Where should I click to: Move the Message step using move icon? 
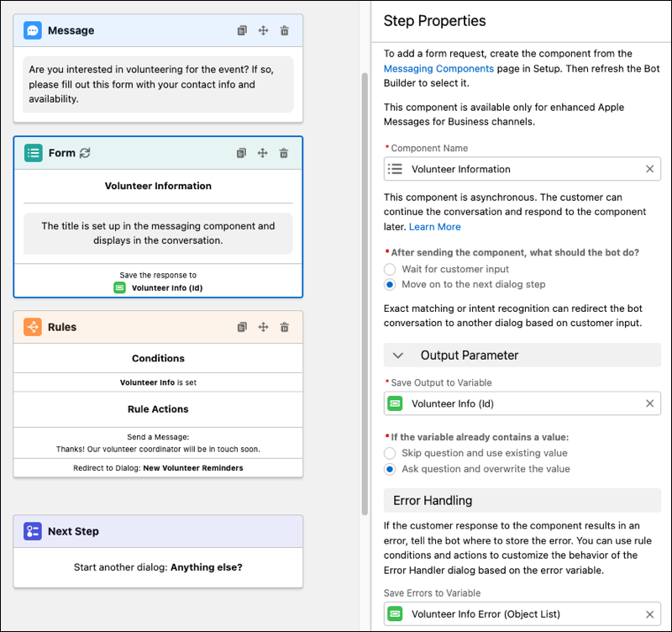[x=263, y=31]
